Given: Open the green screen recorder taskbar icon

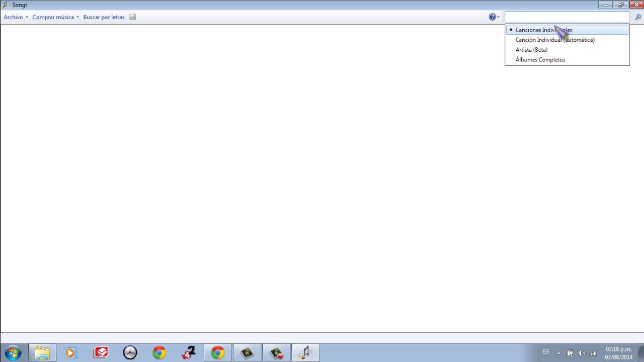Looking at the screenshot, I should [x=247, y=353].
